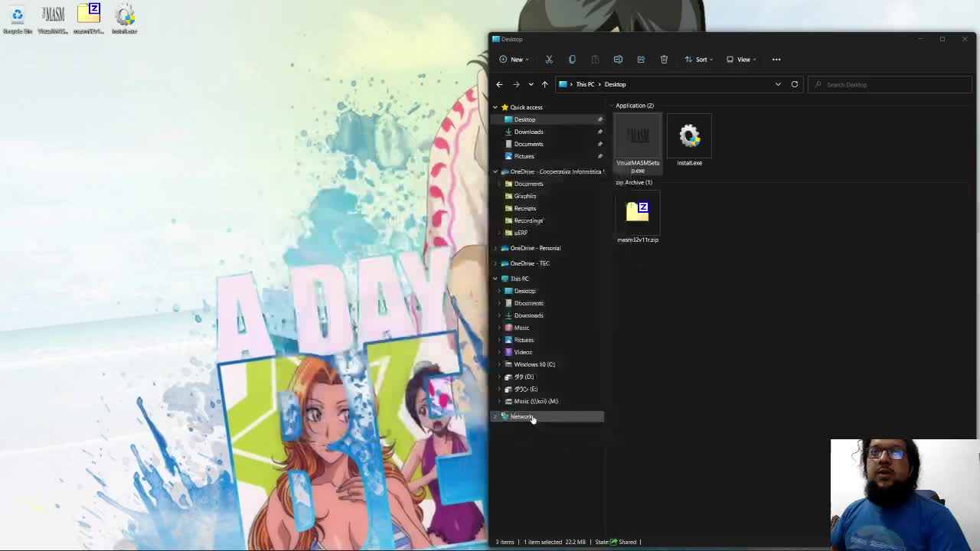This screenshot has height=551, width=980.
Task: Open the Windows 10 (C:) drive
Action: click(x=534, y=364)
